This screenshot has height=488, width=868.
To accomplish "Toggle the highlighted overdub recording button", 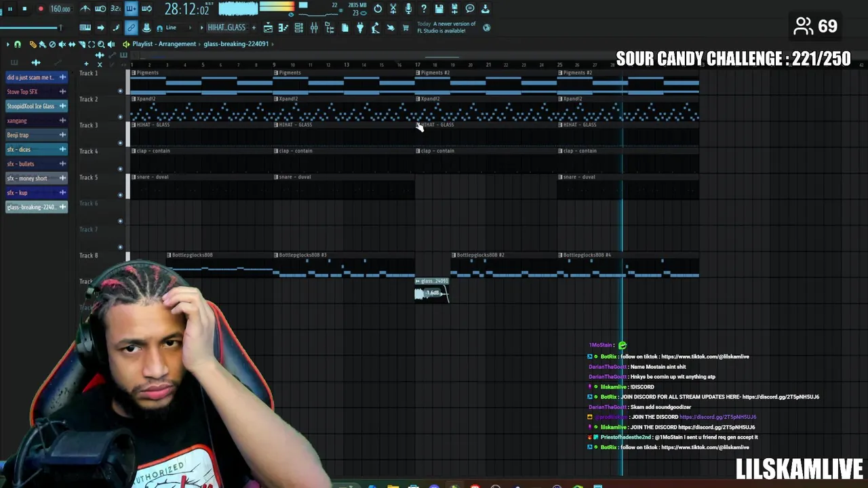I will click(x=131, y=9).
